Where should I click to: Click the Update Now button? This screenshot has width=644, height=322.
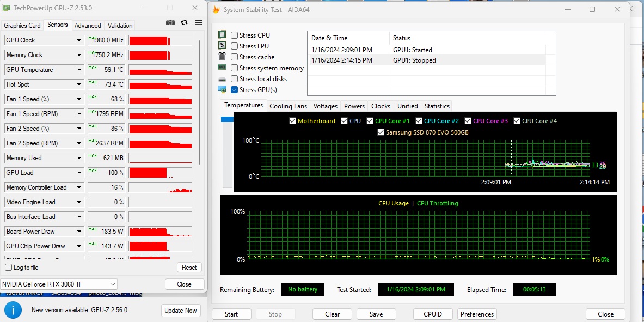click(181, 311)
